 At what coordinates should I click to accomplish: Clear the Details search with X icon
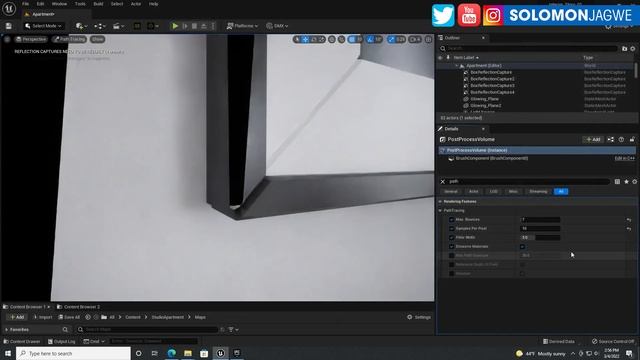pyautogui.click(x=443, y=182)
